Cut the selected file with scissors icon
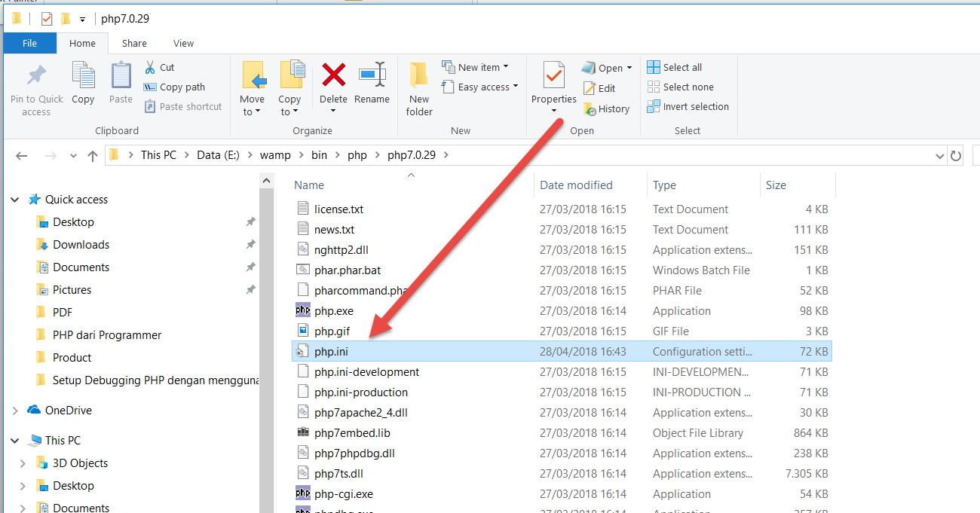This screenshot has height=513, width=980. [159, 67]
